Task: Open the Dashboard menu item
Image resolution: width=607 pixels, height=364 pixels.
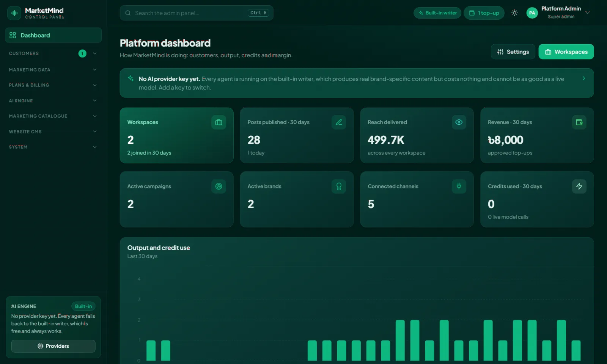Action: pos(53,35)
